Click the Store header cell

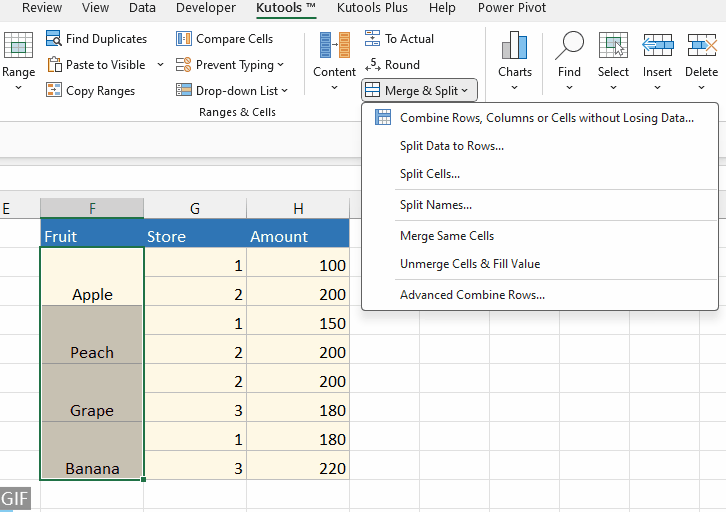(x=195, y=233)
